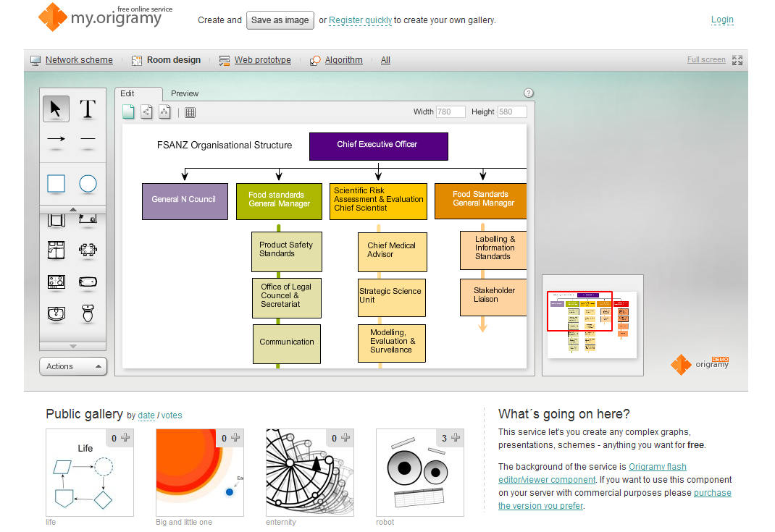This screenshot has height=532, width=775.
Task: Click the purple Chief Executive Officer box
Action: pos(379,146)
